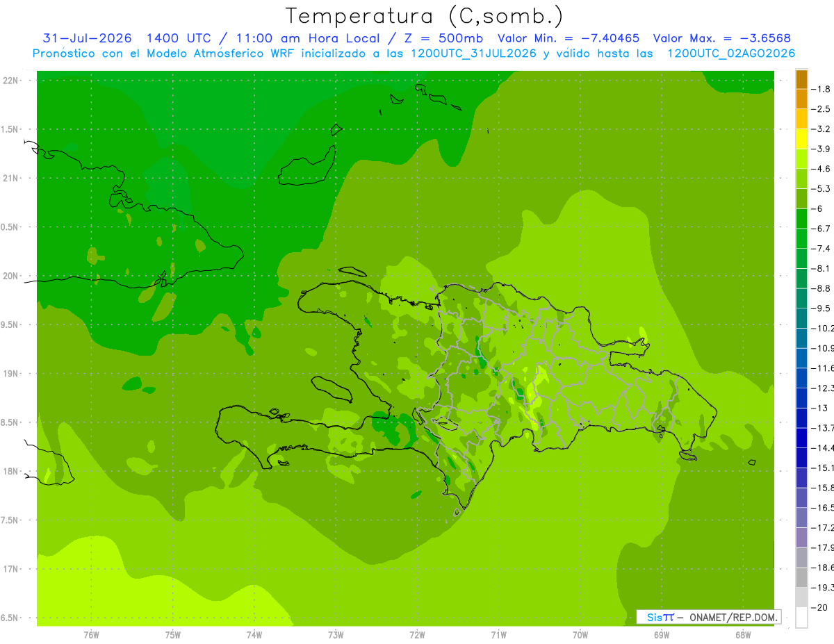Screen dimensions: 834x644
Task: Click the initialization stamp '1200UTC_31JUL2026'
Action: [474, 53]
